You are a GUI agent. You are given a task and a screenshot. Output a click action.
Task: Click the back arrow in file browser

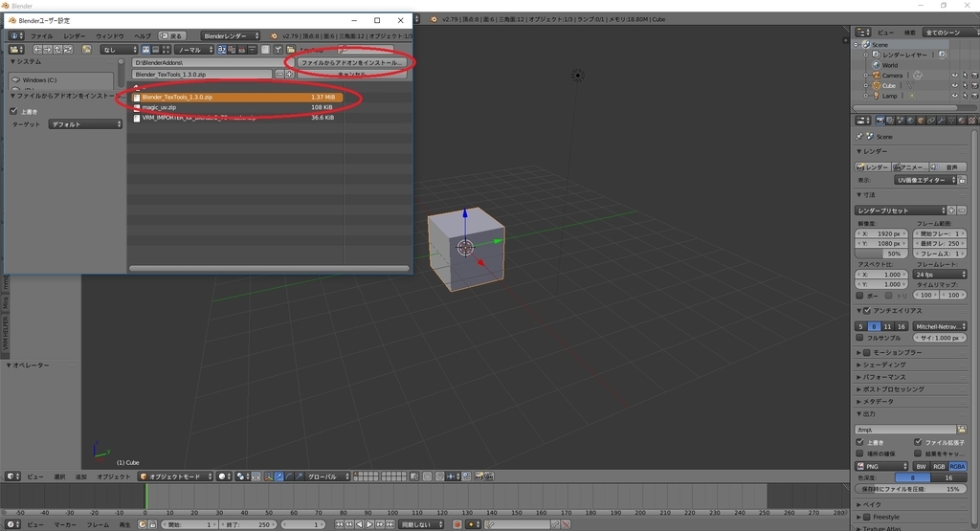pos(37,50)
